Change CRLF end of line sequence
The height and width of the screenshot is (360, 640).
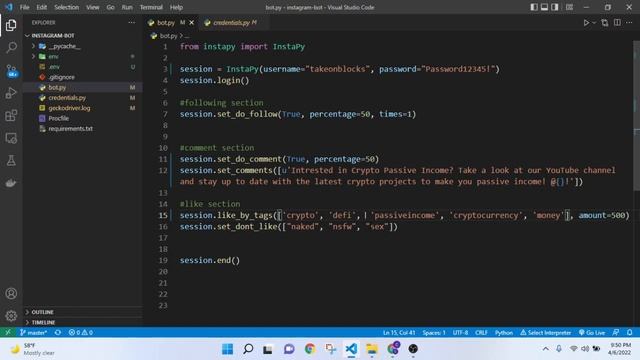click(x=481, y=333)
